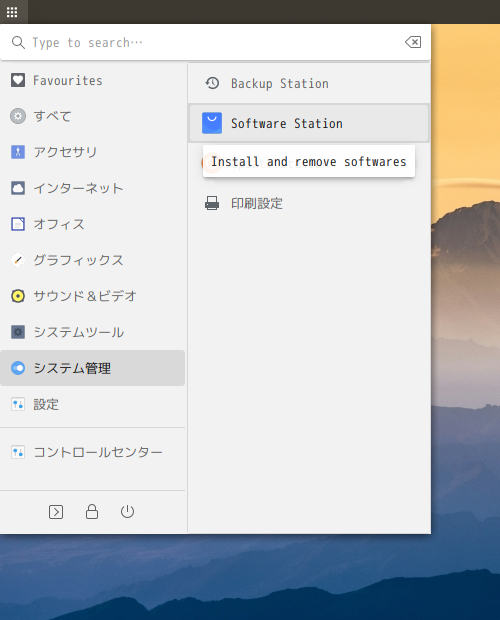Click the 設定 sliders icon
The width and height of the screenshot is (500, 620).
[18, 405]
